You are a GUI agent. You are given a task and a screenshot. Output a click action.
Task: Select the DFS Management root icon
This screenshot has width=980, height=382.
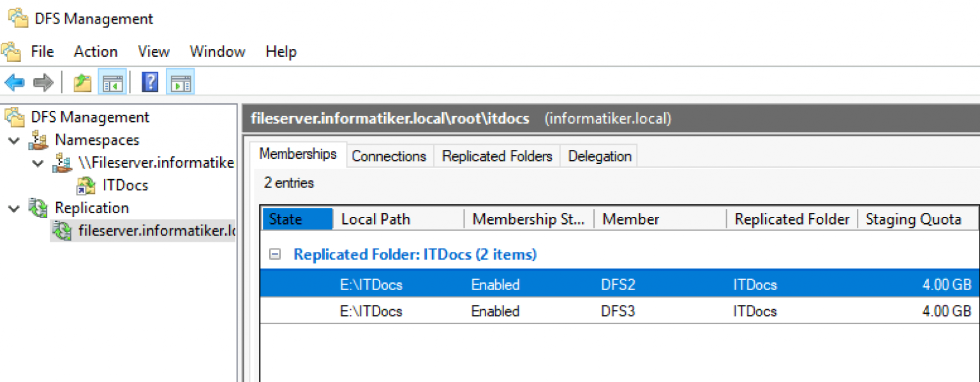pos(15,117)
